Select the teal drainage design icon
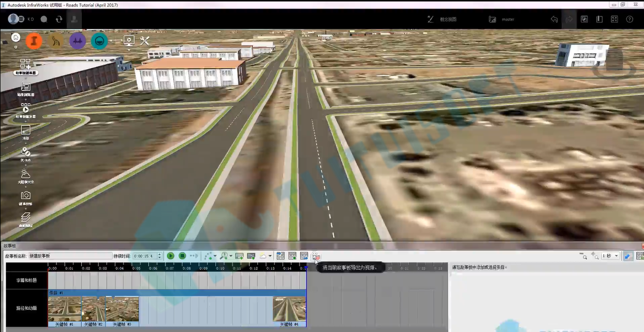644x332 pixels. [x=100, y=41]
